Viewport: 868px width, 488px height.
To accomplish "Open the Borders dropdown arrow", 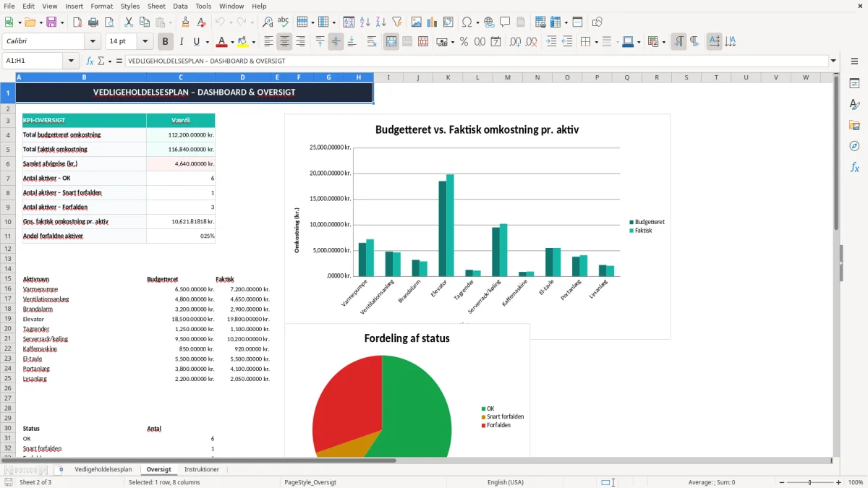I will tap(596, 42).
